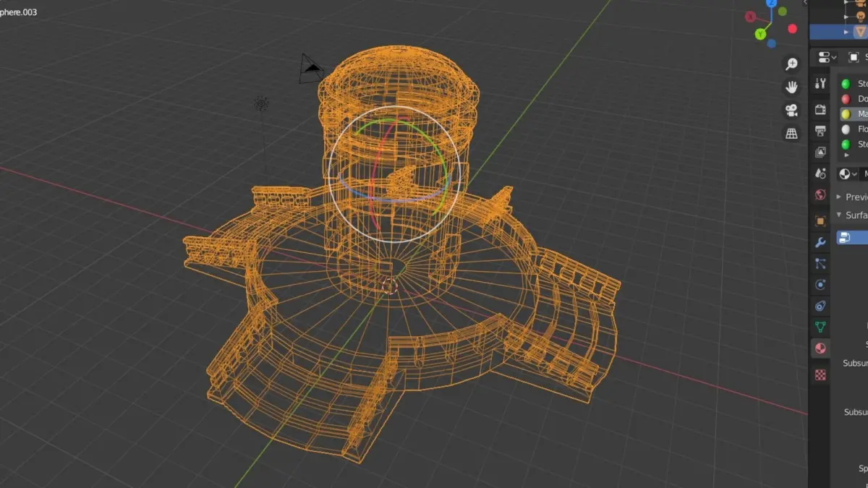The height and width of the screenshot is (488, 868).
Task: Expand the material slots list arrow
Action: pos(846,155)
